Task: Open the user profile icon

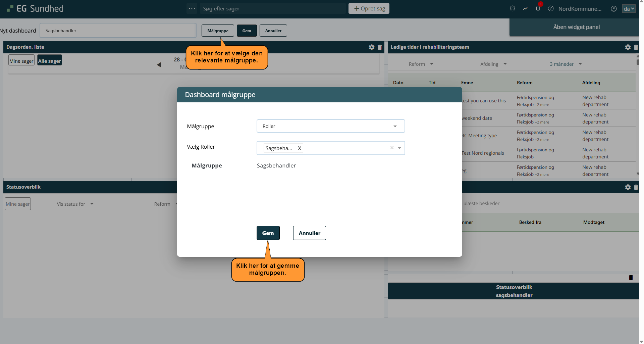Action: coord(614,9)
